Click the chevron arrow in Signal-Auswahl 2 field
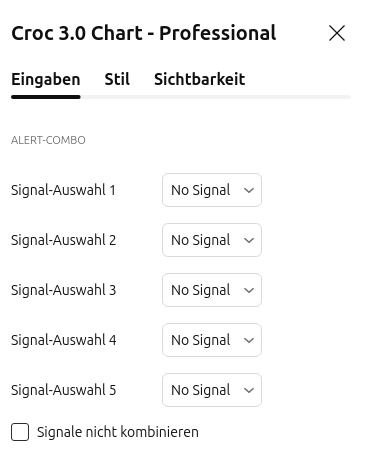The height and width of the screenshot is (454, 366). (249, 240)
